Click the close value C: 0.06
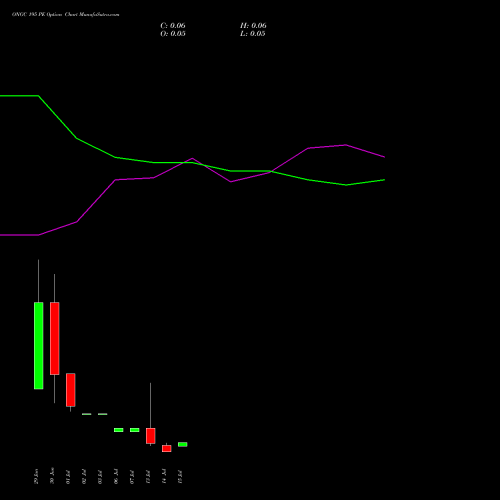500x500 pixels. click(173, 26)
